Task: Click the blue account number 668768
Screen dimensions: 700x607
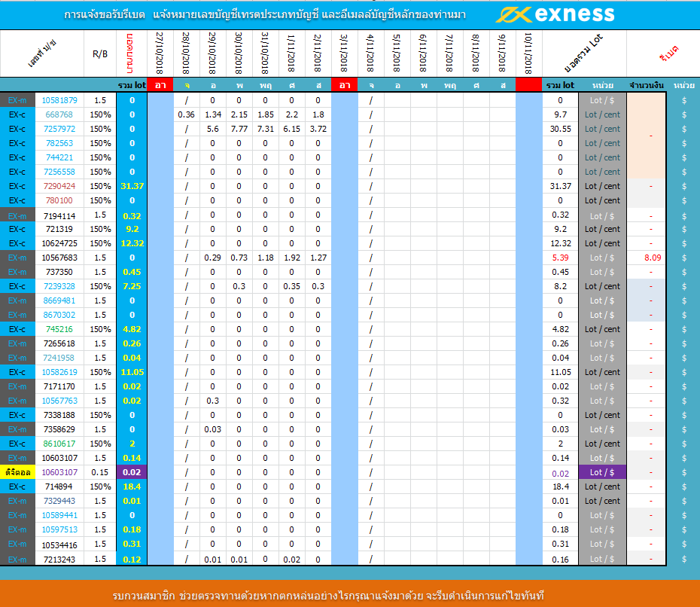Action: (59, 114)
